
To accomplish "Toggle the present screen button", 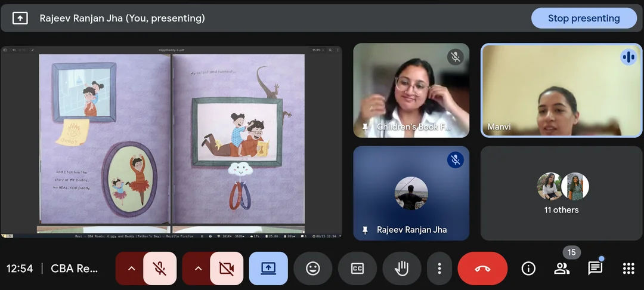I will pos(268,269).
